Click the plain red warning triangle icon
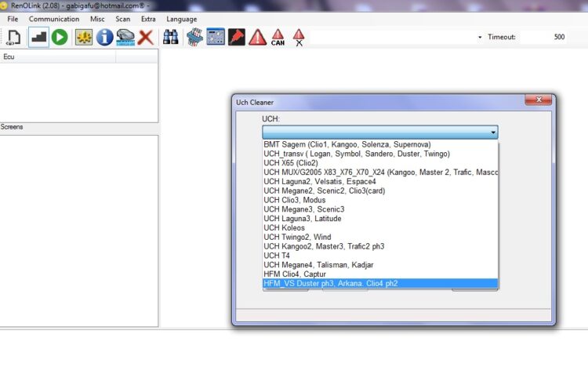Viewport: 588px width, 392px height. tap(258, 37)
